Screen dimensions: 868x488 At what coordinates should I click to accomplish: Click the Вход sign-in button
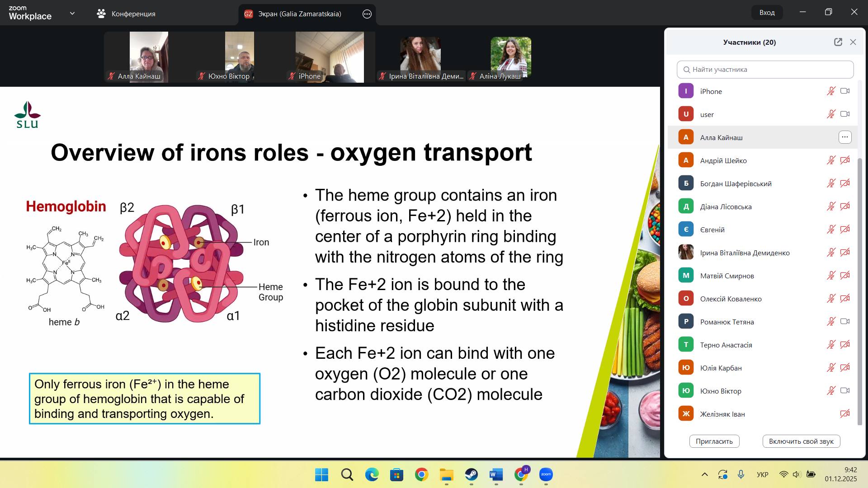tap(767, 13)
